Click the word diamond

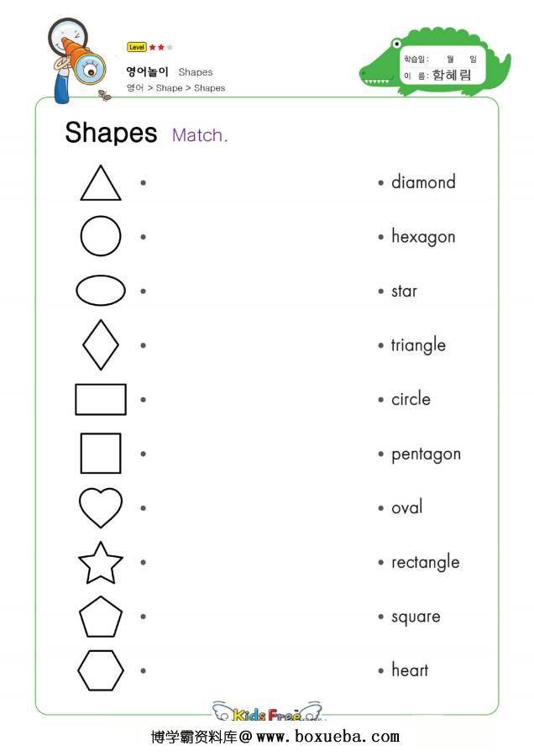click(x=423, y=182)
